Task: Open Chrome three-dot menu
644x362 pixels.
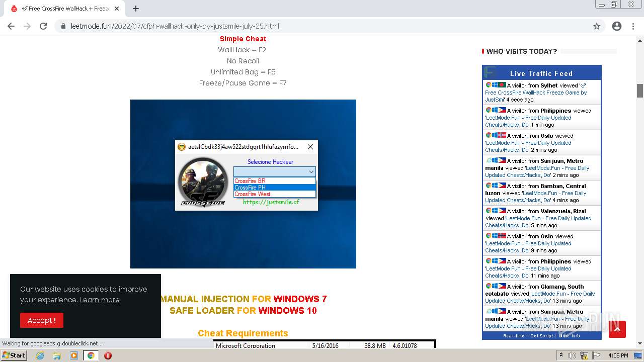Action: pos(633,26)
